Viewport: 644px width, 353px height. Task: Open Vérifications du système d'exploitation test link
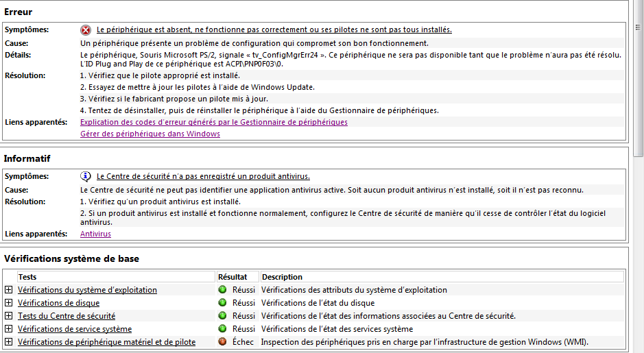87,290
